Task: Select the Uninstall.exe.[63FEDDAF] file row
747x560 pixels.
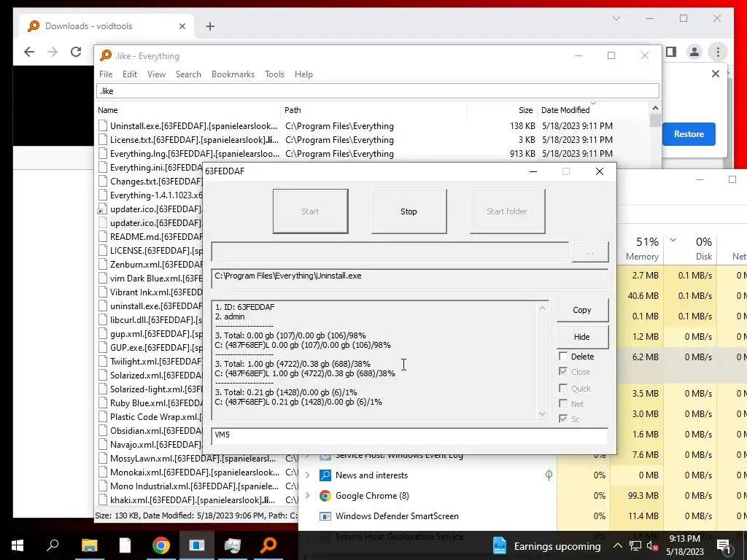Action: tap(373, 126)
